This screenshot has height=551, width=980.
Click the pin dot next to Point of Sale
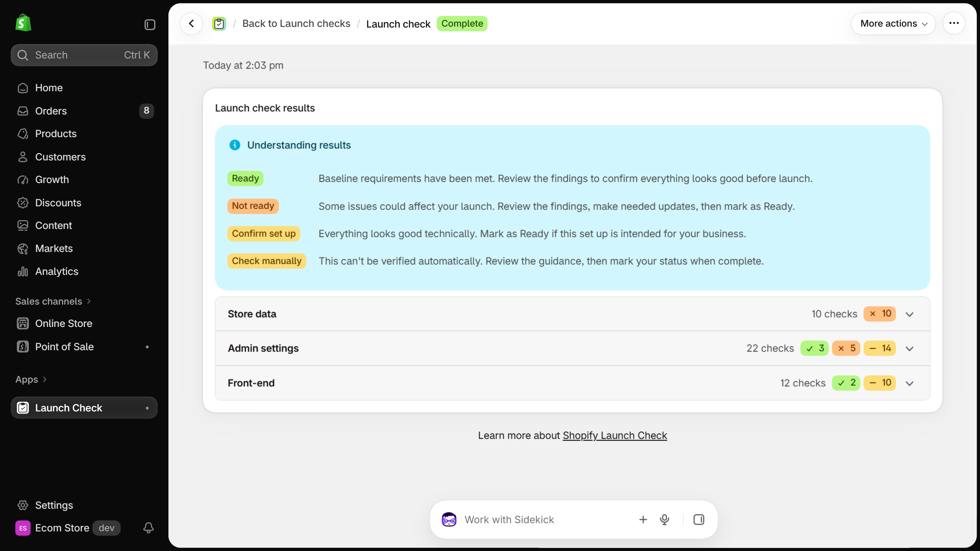click(147, 347)
